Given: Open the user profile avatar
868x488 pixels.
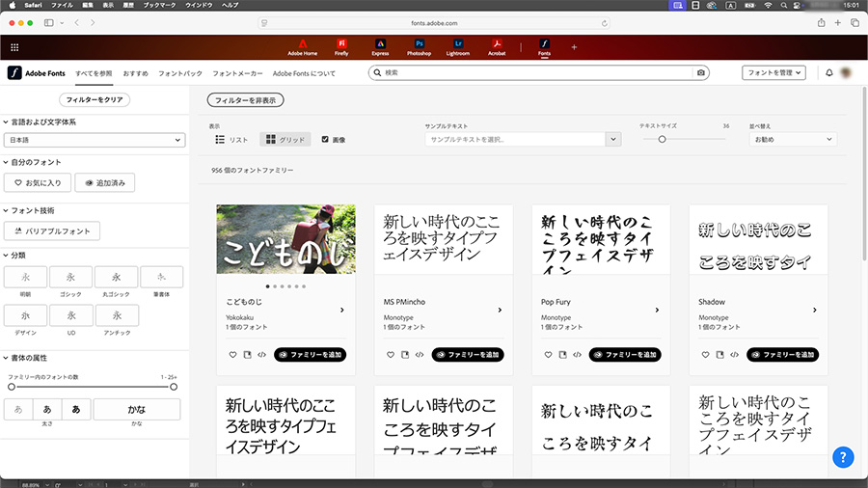Looking at the screenshot, I should click(x=846, y=73).
